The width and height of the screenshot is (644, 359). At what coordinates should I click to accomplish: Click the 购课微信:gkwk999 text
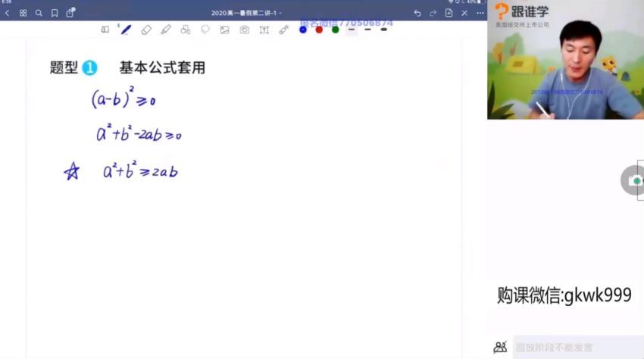click(564, 295)
